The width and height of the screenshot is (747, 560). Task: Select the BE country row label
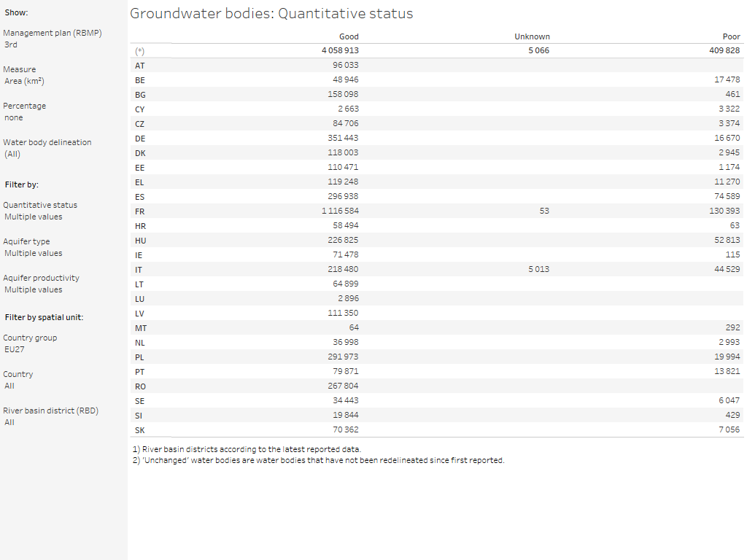tap(139, 80)
